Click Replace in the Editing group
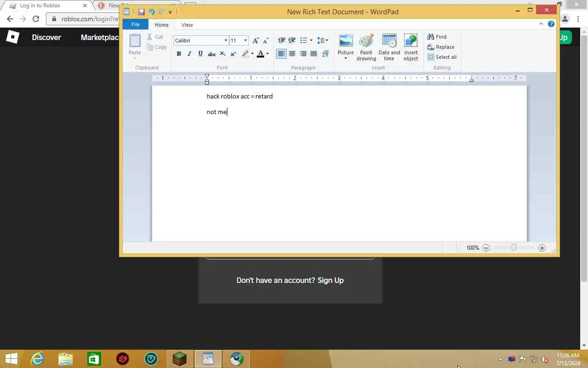 pyautogui.click(x=441, y=47)
